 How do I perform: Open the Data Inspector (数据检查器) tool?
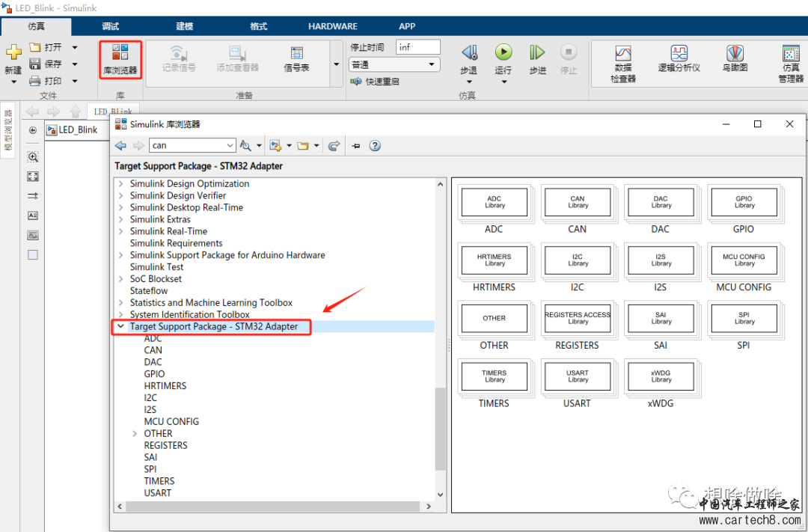pyautogui.click(x=623, y=64)
